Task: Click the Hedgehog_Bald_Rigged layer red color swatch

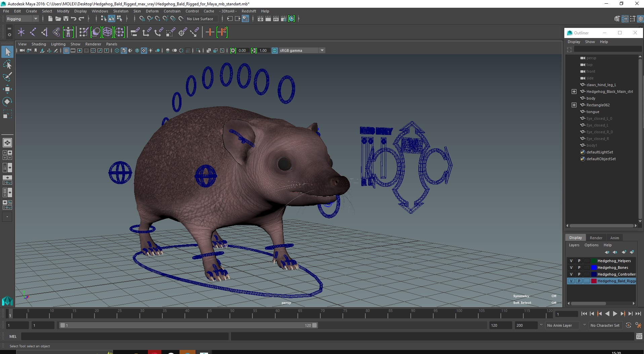Action: pos(594,281)
